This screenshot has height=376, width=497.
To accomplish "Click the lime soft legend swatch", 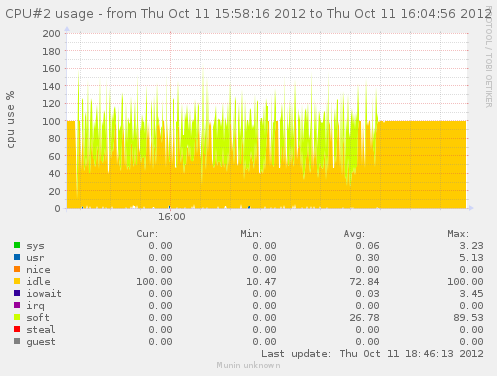I will pos(17,317).
